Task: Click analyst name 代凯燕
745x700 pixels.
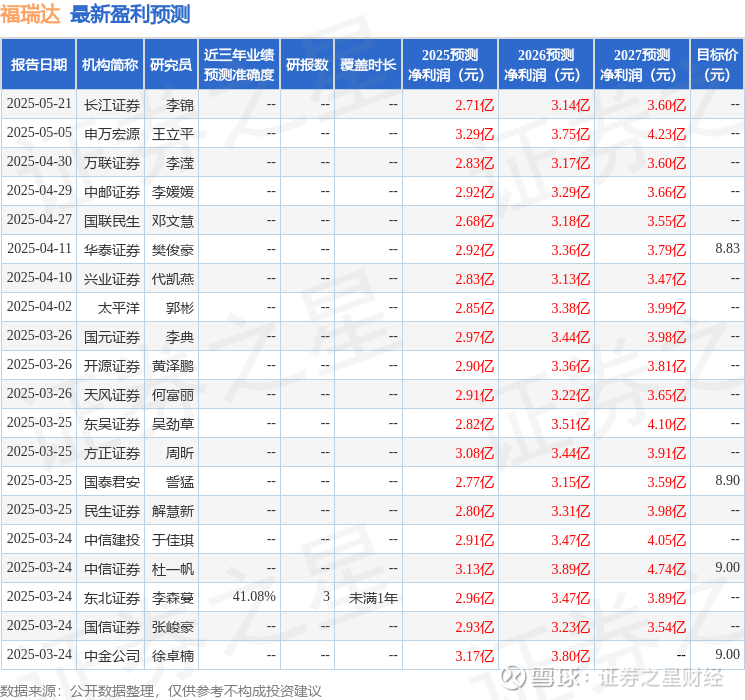Action: [x=172, y=279]
